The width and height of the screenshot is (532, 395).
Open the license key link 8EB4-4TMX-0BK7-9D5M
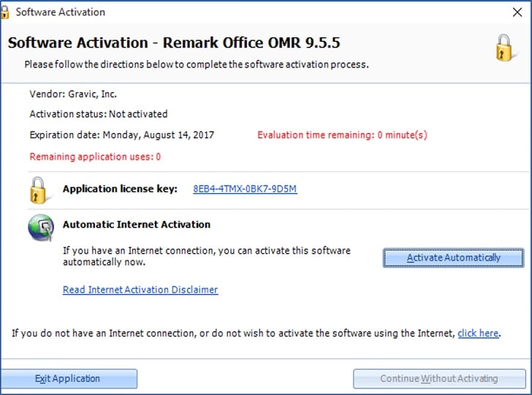coord(245,189)
